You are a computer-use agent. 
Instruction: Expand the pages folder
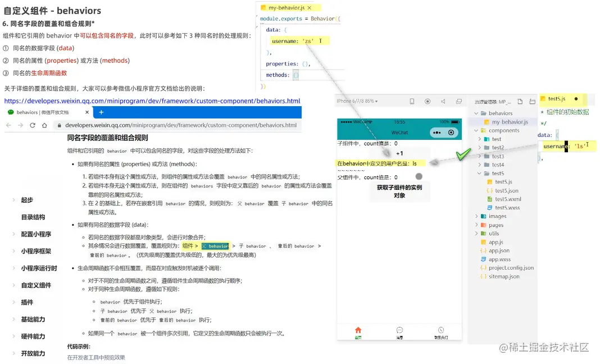[x=476, y=225]
